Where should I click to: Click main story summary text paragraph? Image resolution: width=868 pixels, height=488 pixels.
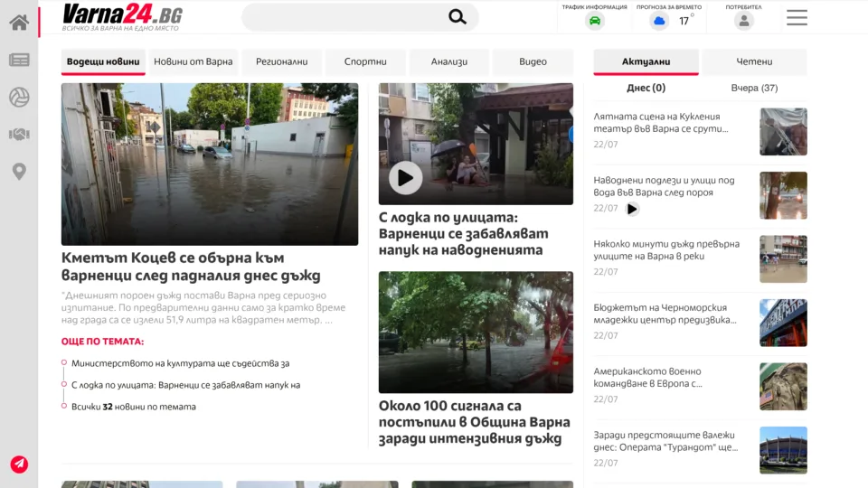click(203, 307)
